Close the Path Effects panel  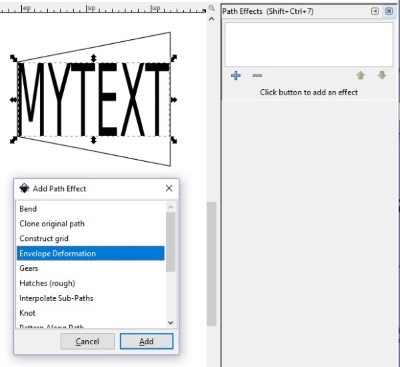(x=389, y=11)
